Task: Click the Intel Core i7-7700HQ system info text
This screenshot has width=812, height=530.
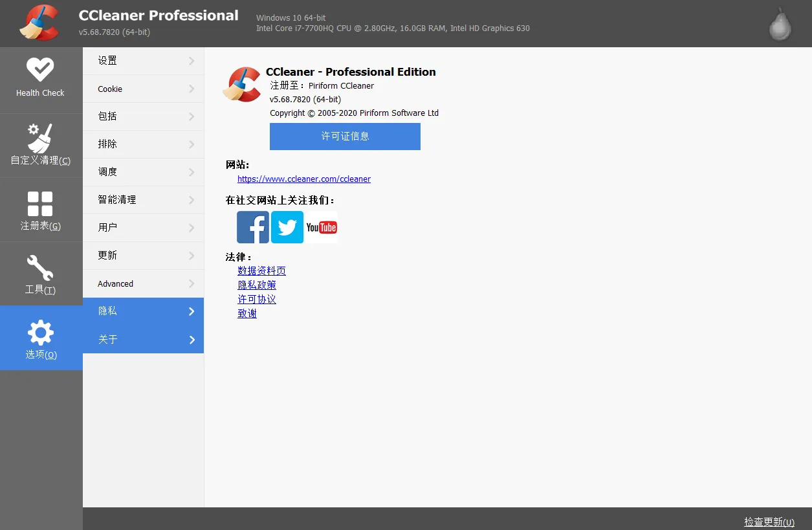Action: (x=393, y=28)
